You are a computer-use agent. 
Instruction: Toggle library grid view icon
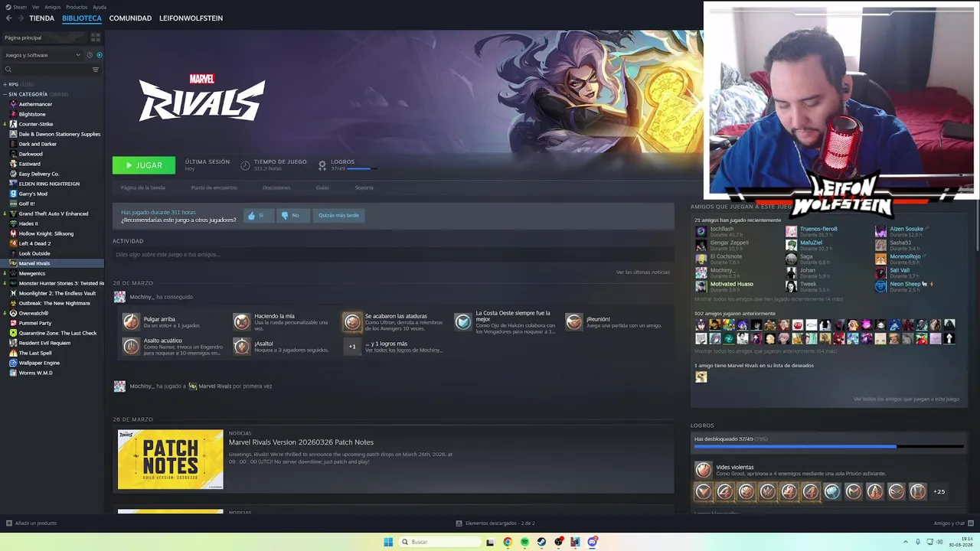pos(96,37)
